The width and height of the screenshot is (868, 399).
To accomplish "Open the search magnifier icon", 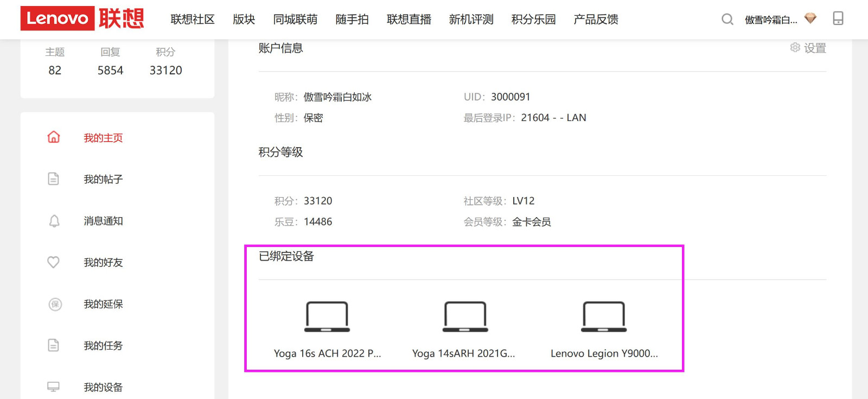I will (x=727, y=20).
